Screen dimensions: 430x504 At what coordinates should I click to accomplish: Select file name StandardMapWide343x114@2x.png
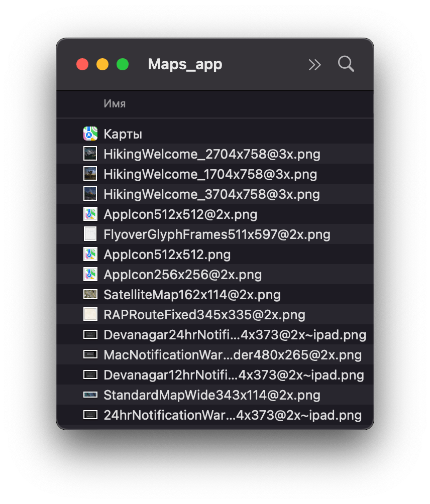(x=212, y=395)
